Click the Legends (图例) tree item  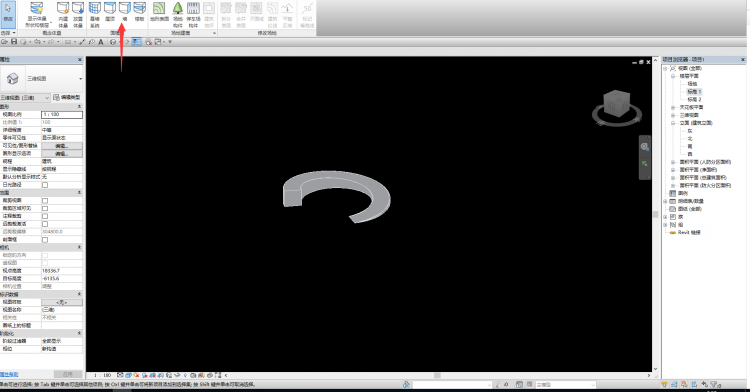(683, 193)
